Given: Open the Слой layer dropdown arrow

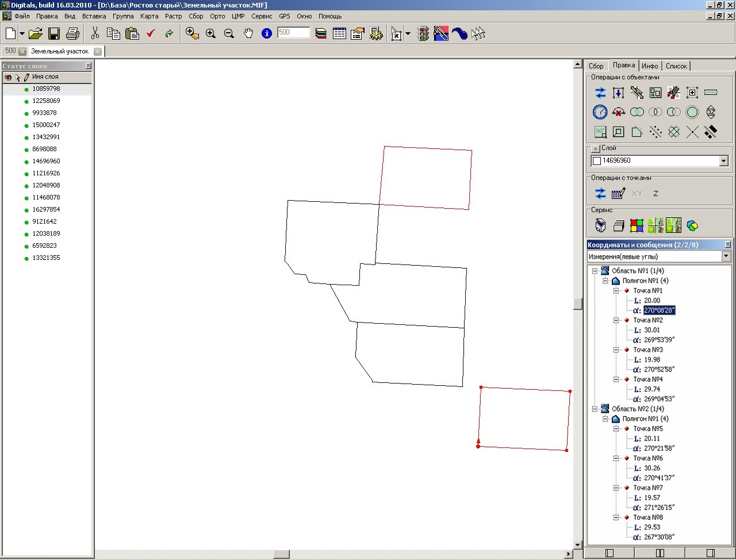Looking at the screenshot, I should click(x=724, y=162).
